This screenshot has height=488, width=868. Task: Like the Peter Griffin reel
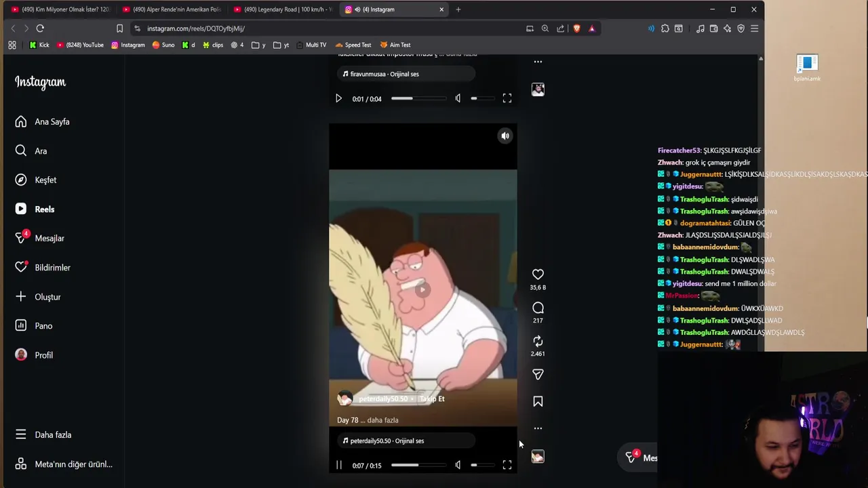click(538, 274)
